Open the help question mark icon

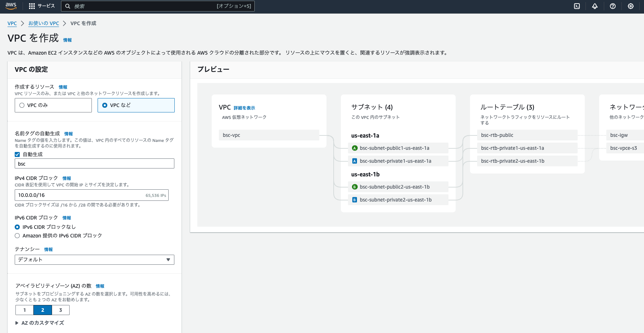pyautogui.click(x=612, y=6)
